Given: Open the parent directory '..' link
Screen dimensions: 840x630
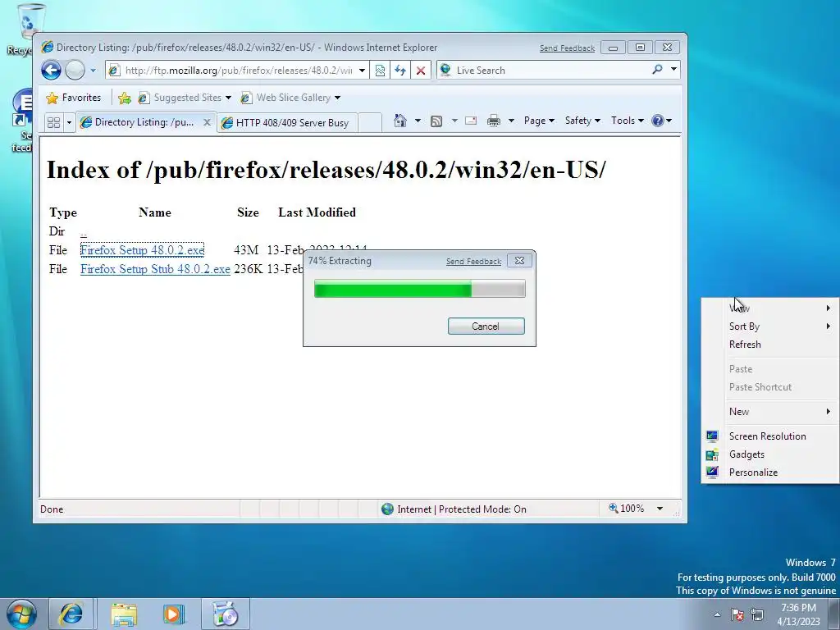Looking at the screenshot, I should [x=84, y=232].
